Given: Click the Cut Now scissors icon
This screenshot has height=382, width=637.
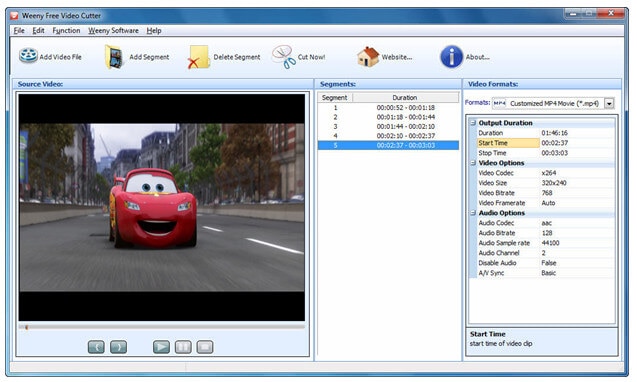Looking at the screenshot, I should [284, 57].
